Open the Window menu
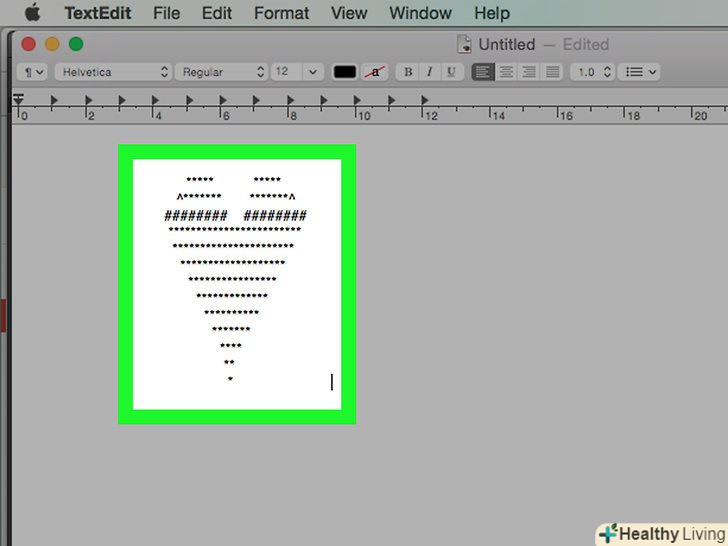This screenshot has height=546, width=728. (x=420, y=13)
